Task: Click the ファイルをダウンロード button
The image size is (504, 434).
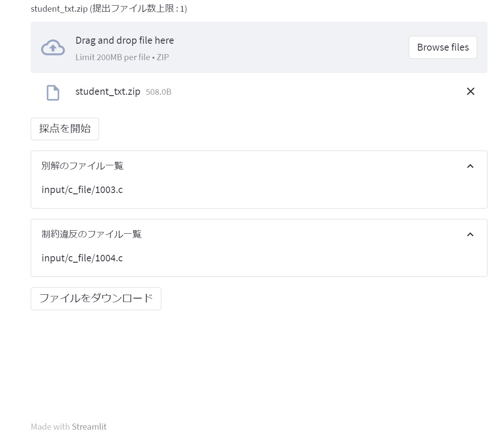Action: click(96, 299)
